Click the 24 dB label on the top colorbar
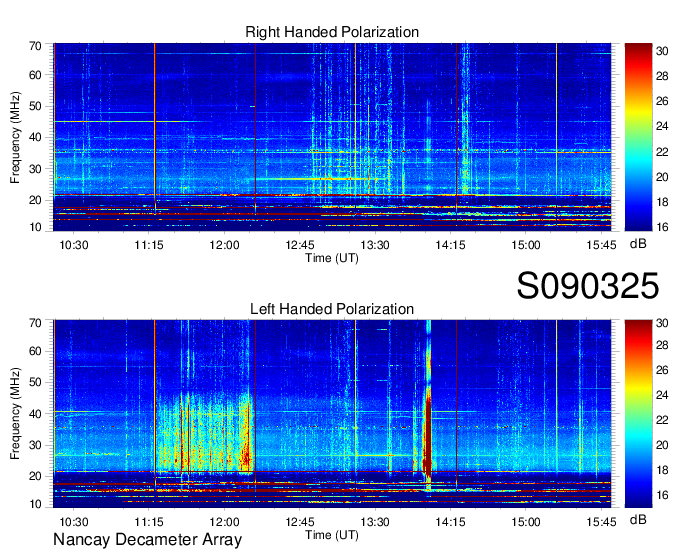The height and width of the screenshot is (552, 680). click(662, 126)
